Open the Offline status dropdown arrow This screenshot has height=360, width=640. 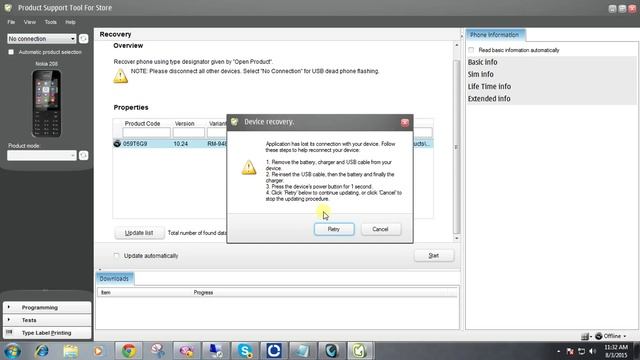pos(625,336)
